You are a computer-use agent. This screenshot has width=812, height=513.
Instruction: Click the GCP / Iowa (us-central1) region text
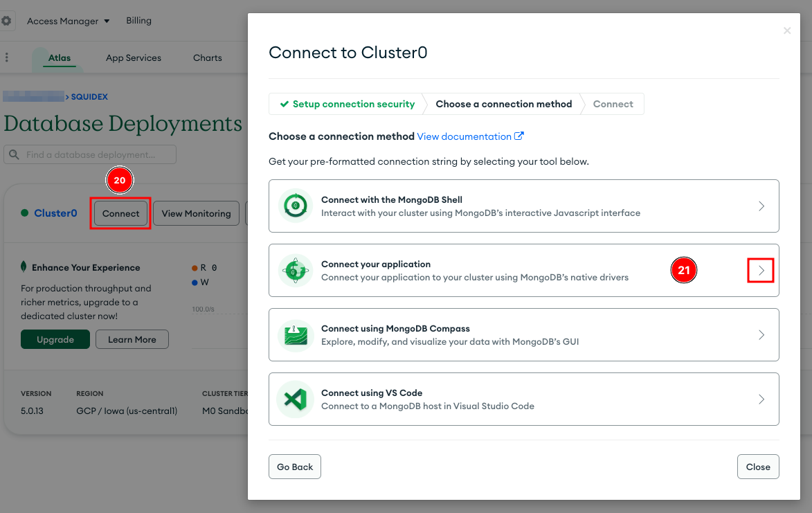click(x=127, y=411)
